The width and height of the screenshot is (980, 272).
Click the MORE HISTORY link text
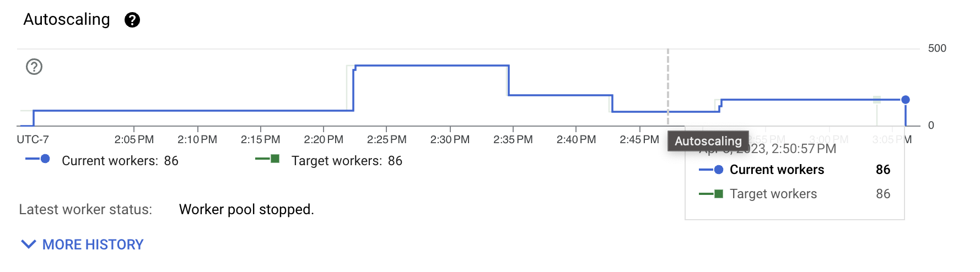click(93, 244)
